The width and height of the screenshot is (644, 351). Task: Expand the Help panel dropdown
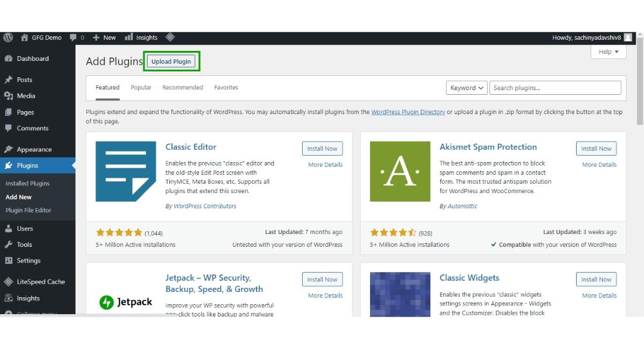coord(608,51)
